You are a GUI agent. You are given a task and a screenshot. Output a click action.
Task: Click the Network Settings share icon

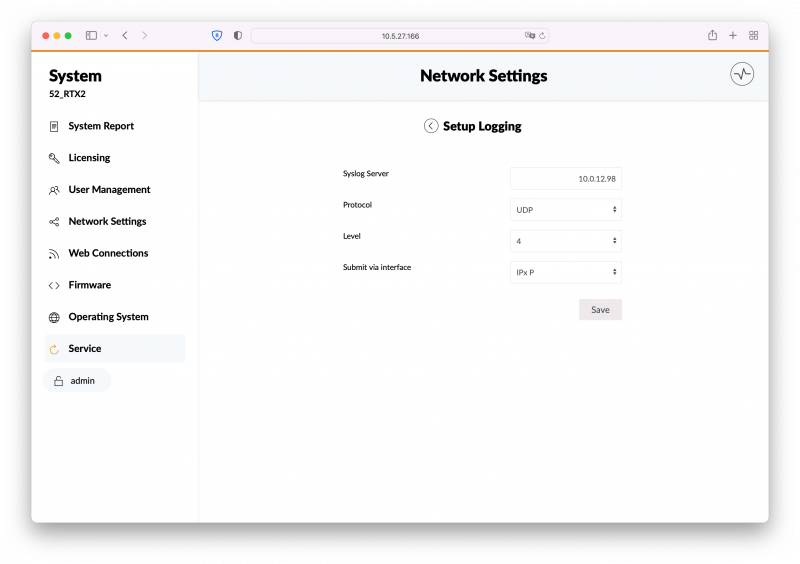54,222
